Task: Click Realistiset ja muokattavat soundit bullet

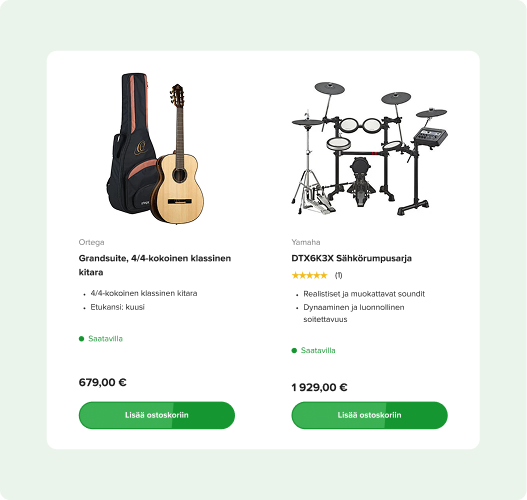Action: pyautogui.click(x=364, y=294)
